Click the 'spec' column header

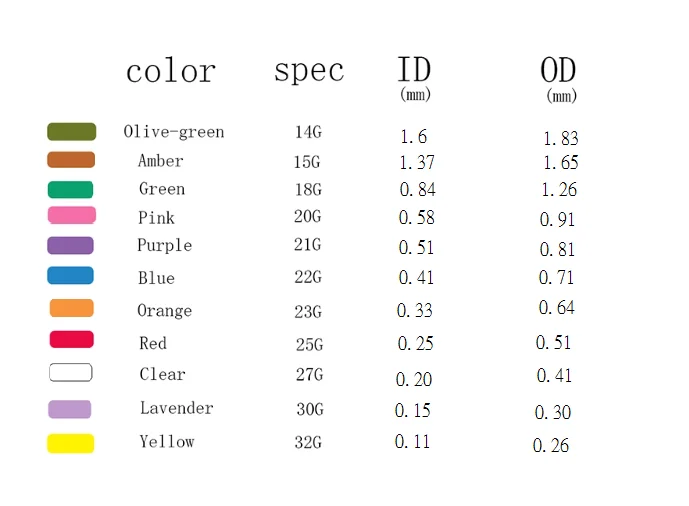[x=308, y=71]
